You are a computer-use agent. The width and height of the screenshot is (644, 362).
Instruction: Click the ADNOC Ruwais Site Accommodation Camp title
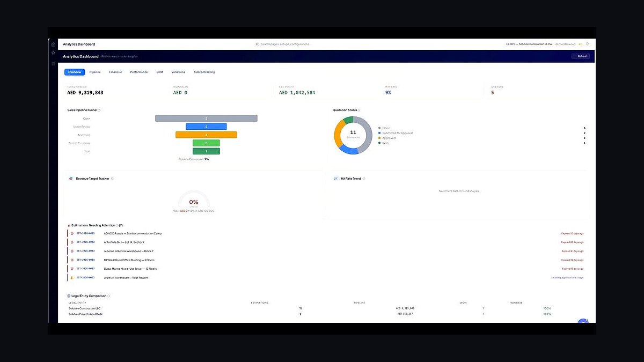(133, 234)
